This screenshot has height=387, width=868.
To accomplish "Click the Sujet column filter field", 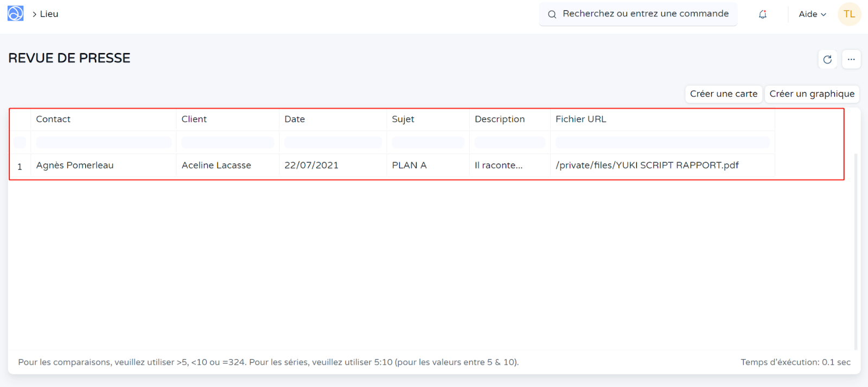I will [427, 143].
